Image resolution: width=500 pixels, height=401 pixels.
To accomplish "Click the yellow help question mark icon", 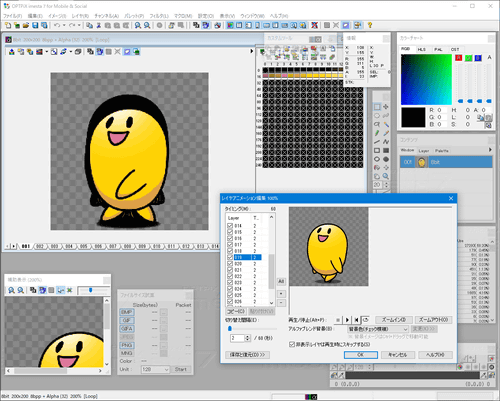I will (369, 25).
